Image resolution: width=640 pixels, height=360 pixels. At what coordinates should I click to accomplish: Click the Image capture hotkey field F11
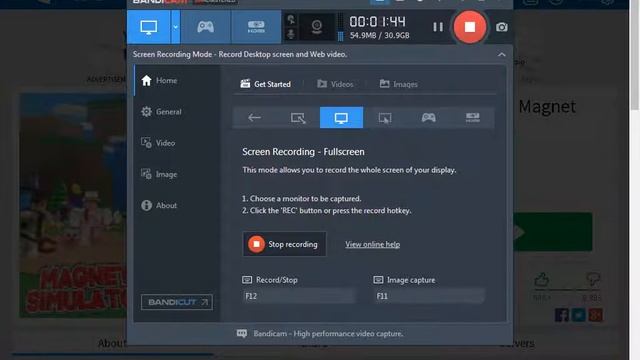(429, 296)
